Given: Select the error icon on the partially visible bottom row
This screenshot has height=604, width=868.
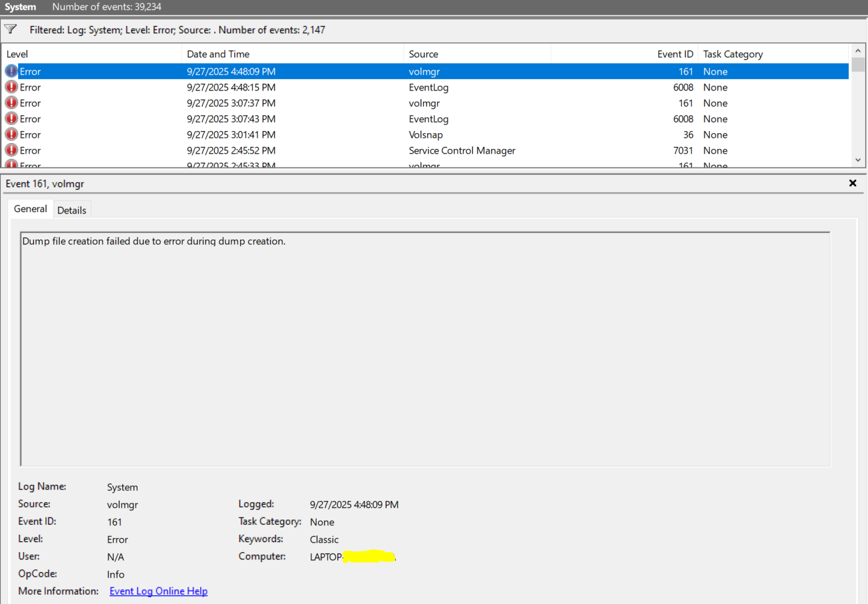Looking at the screenshot, I should [12, 164].
